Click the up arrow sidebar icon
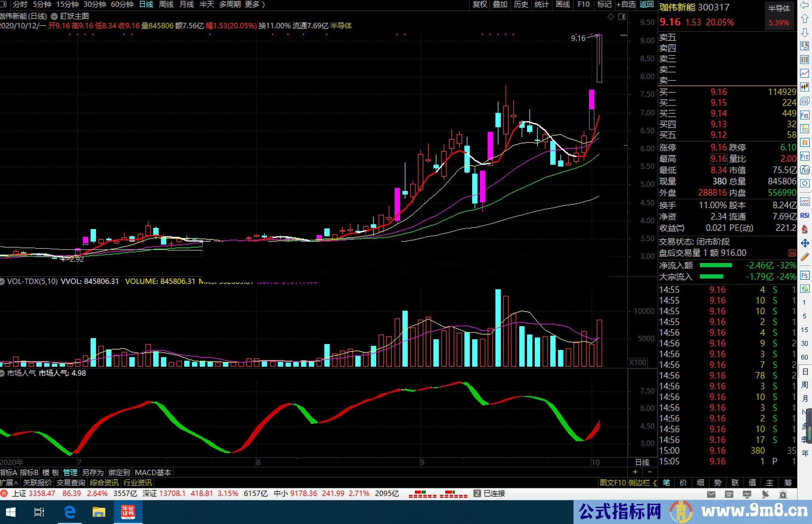 (805, 18)
